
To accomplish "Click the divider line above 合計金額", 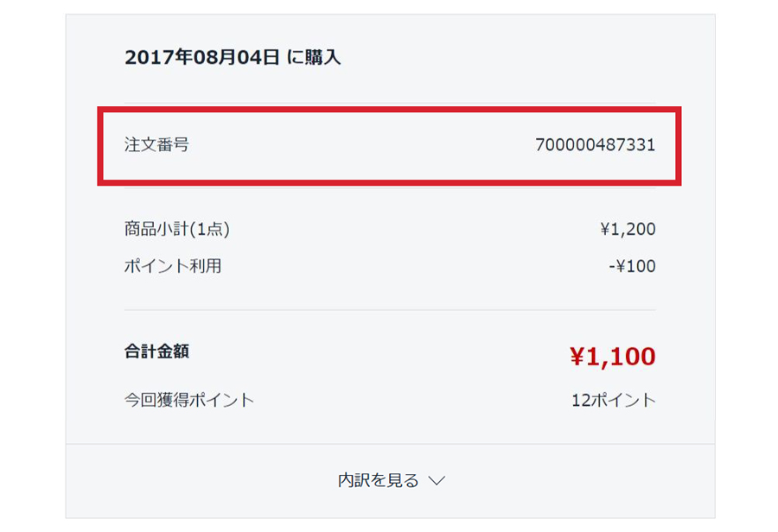I will pos(389,310).
